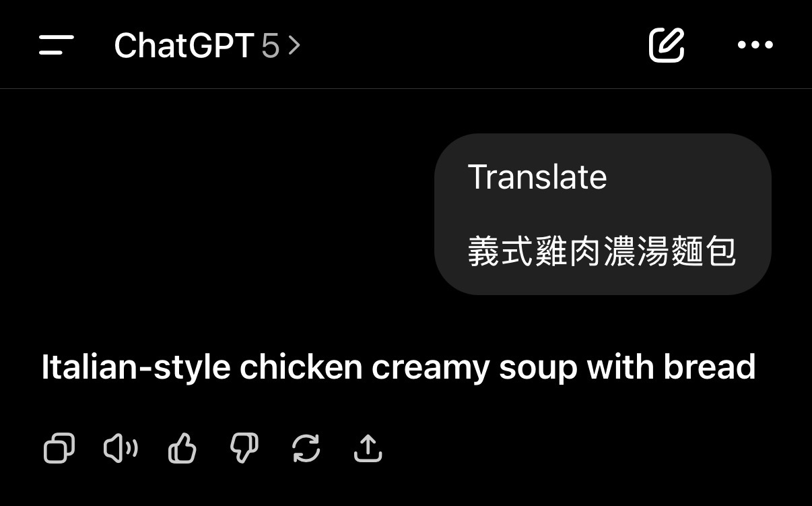This screenshot has width=812, height=506.
Task: Select the grey 5 model version label
Action: pos(270,46)
